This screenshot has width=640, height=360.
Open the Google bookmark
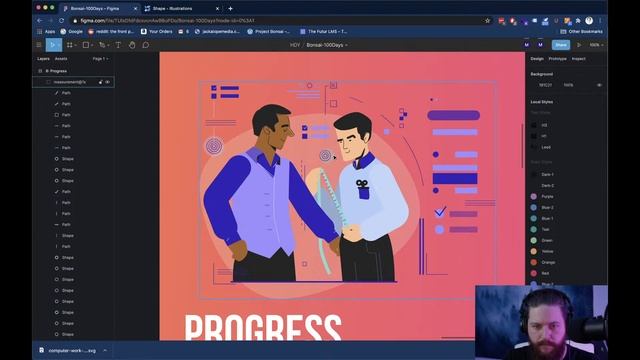pyautogui.click(x=71, y=31)
